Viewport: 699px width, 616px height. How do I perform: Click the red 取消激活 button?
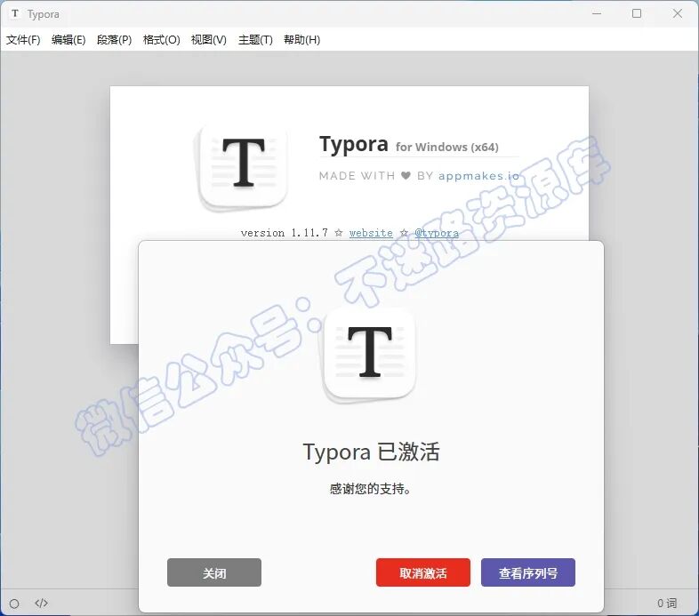(423, 572)
